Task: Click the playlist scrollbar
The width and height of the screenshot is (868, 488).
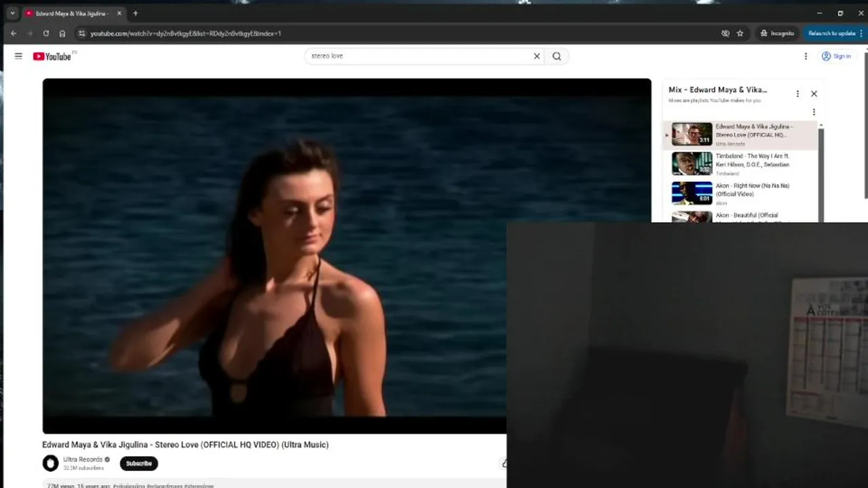Action: click(x=821, y=175)
